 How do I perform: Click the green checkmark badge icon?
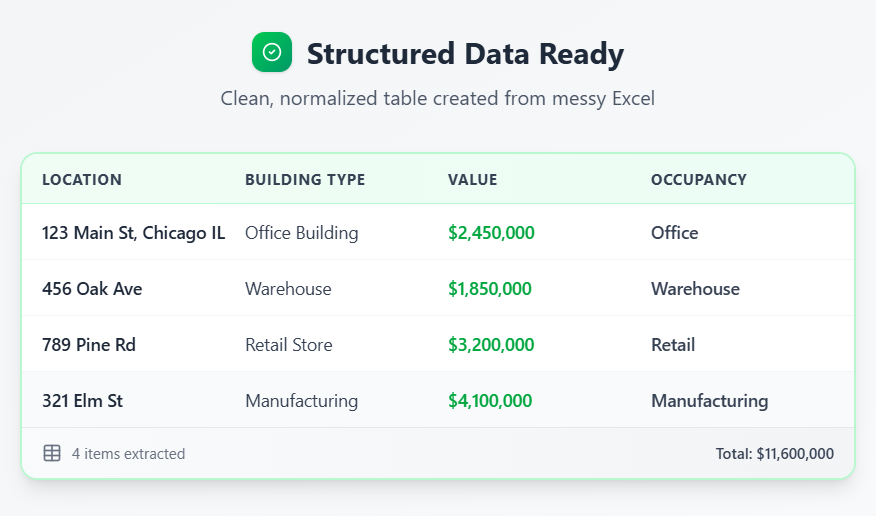(272, 52)
